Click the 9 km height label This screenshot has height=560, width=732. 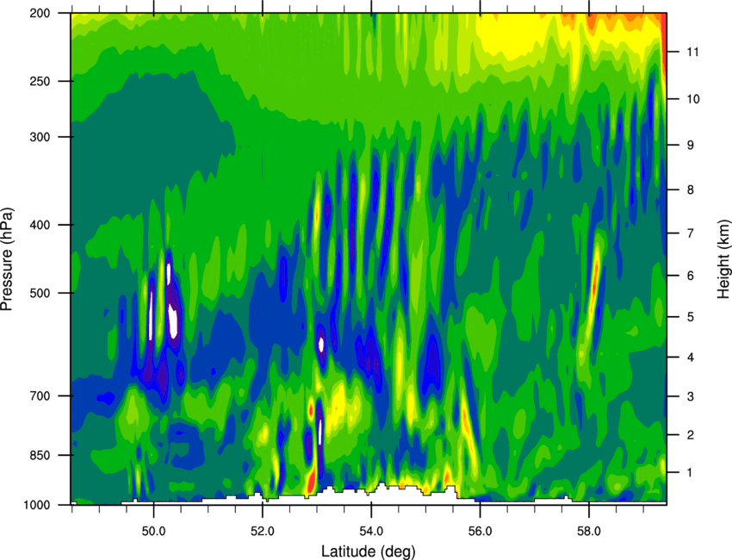pyautogui.click(x=691, y=145)
